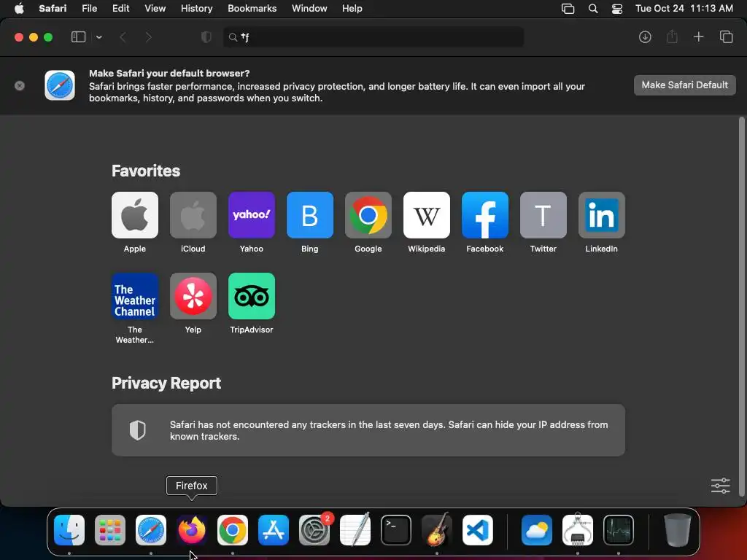Open a new tab with plus button
Viewport: 747px width, 560px height.
[x=698, y=37]
